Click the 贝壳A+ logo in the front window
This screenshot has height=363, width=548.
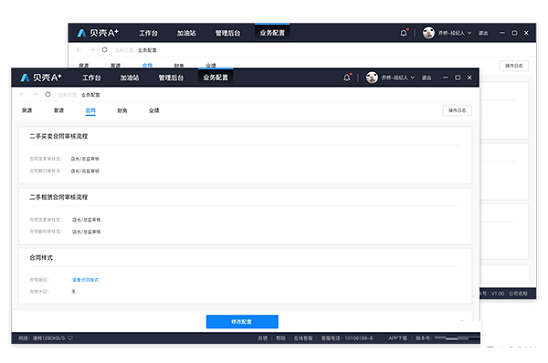point(41,78)
